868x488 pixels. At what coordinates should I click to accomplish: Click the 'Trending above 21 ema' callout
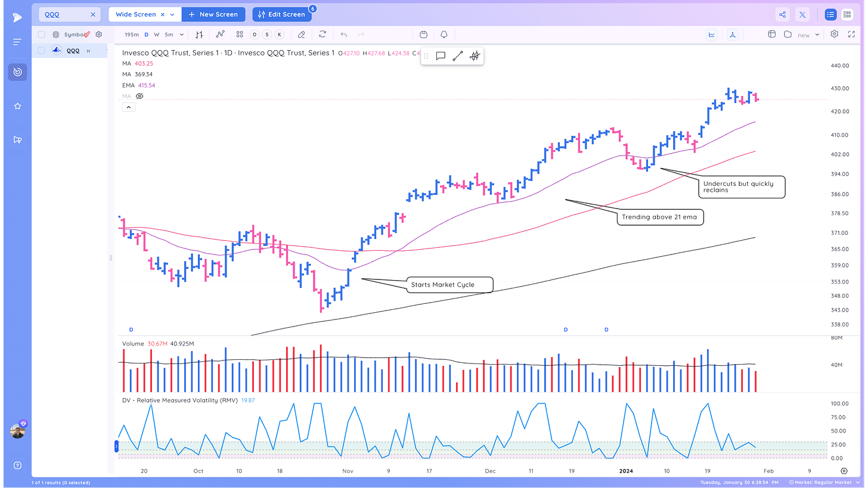pos(661,217)
